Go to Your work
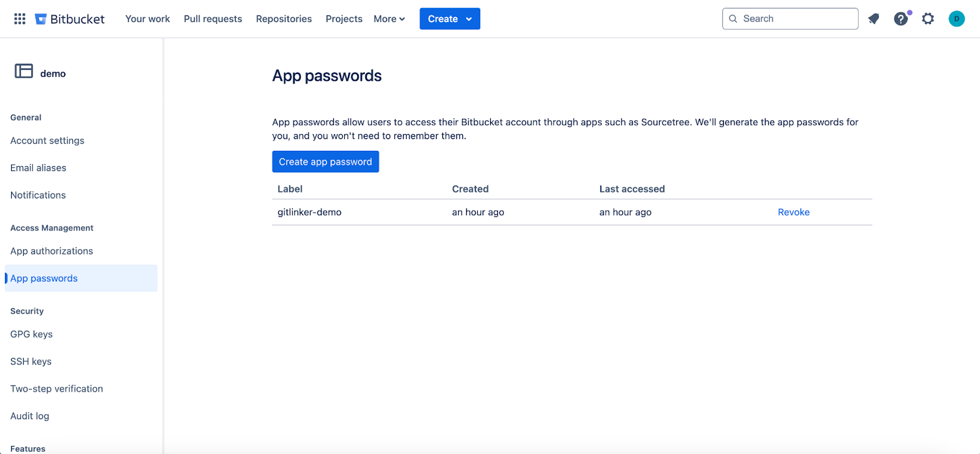The image size is (980, 454). pyautogui.click(x=148, y=19)
